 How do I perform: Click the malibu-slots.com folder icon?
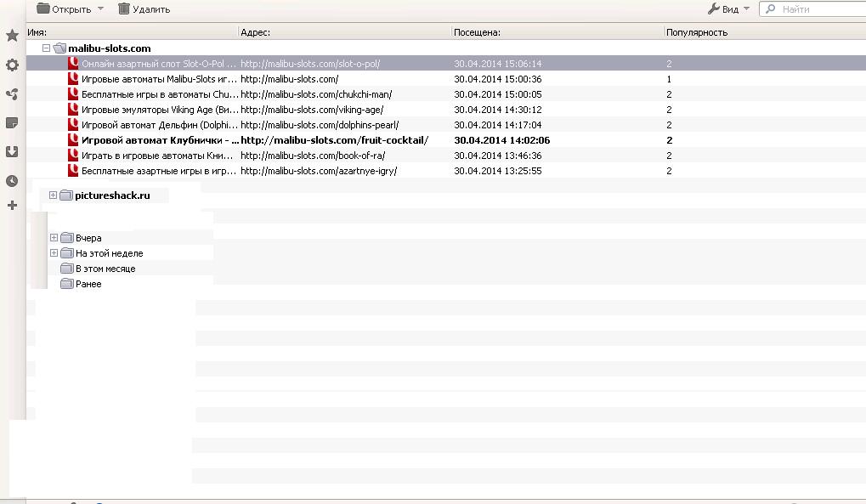[59, 48]
